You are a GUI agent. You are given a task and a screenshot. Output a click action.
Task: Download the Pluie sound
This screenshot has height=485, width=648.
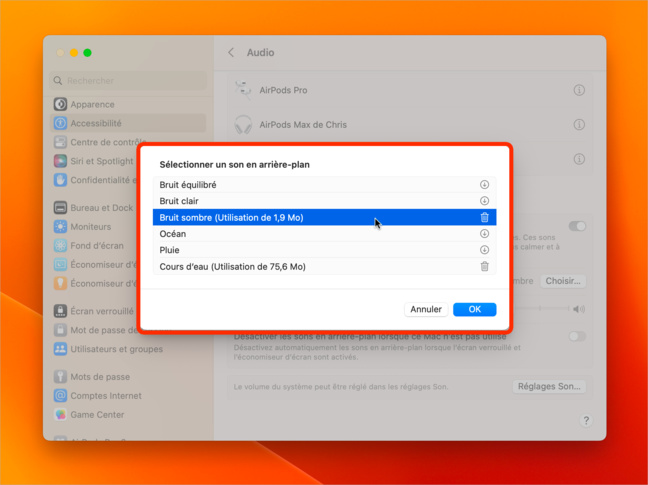pyautogui.click(x=484, y=250)
